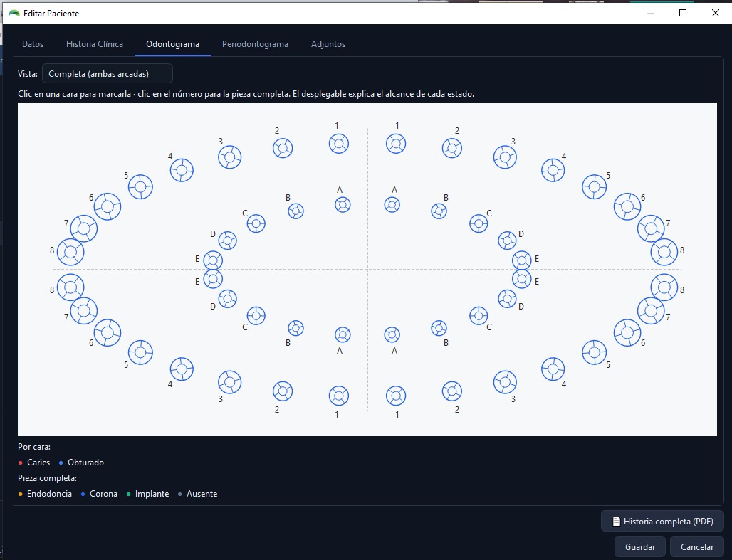Mark lower-right quadrant permanent tooth 1 diagram
Image resolution: width=732 pixels, height=560 pixels.
point(396,396)
